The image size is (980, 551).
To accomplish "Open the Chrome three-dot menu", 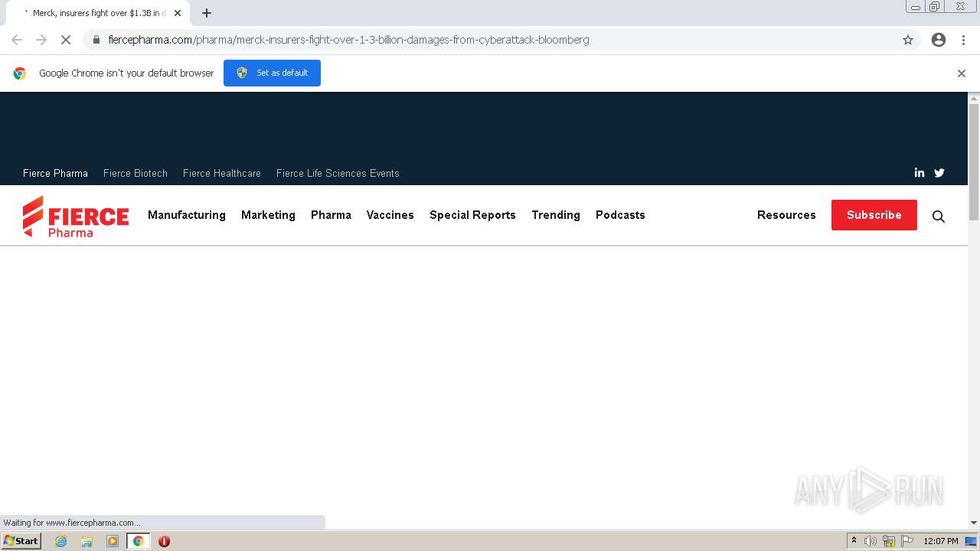I will point(963,40).
